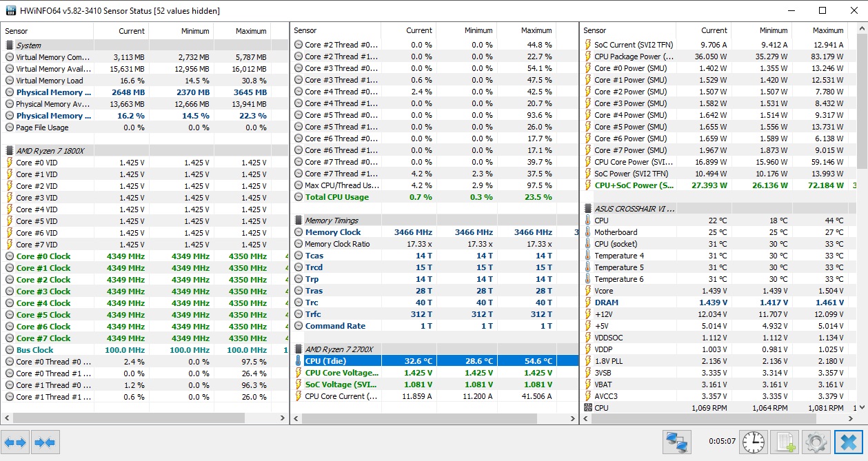Select the CPU Core Current row

click(x=434, y=396)
